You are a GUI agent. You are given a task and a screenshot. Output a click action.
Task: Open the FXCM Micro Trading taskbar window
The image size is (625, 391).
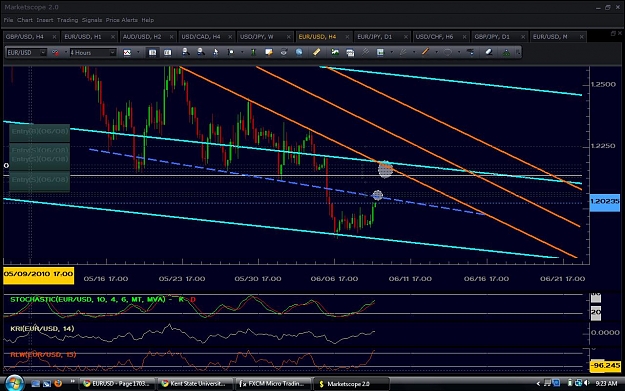pyautogui.click(x=273, y=383)
